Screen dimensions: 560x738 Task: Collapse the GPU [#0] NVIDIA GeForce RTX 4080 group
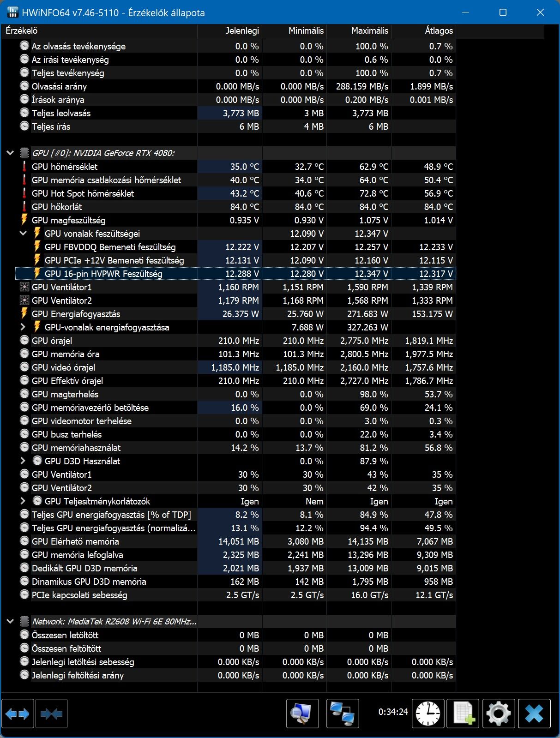click(x=10, y=153)
